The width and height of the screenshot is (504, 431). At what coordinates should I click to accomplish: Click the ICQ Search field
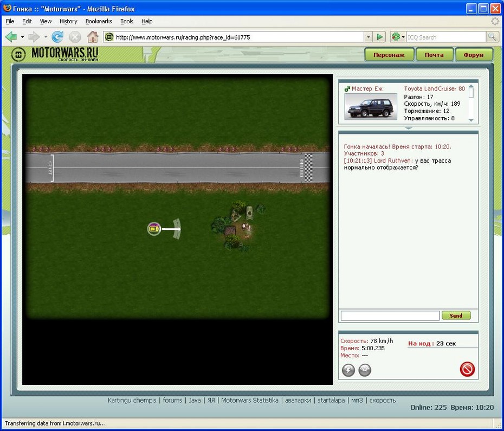446,37
